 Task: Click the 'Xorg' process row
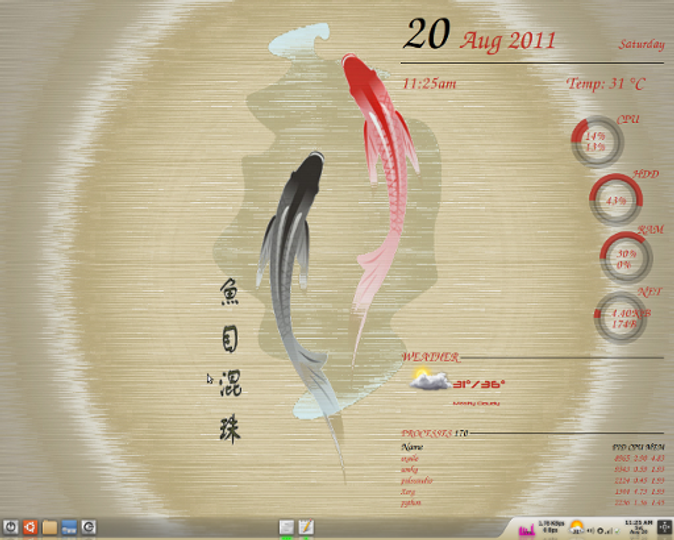click(533, 491)
